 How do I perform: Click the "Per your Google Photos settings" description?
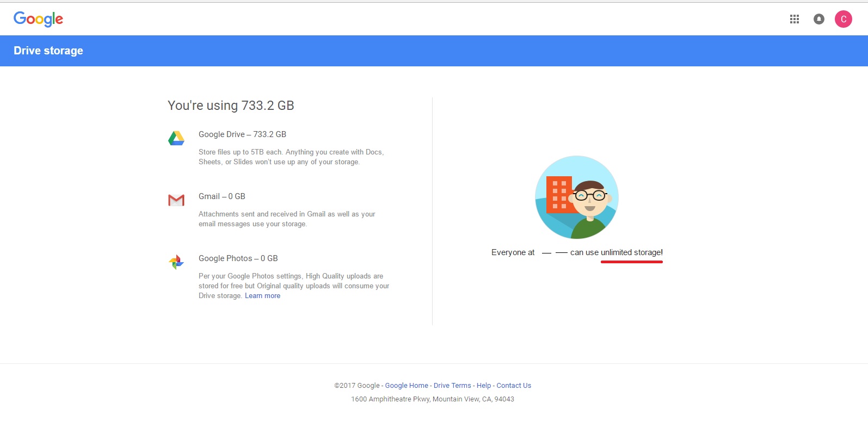[x=294, y=286]
